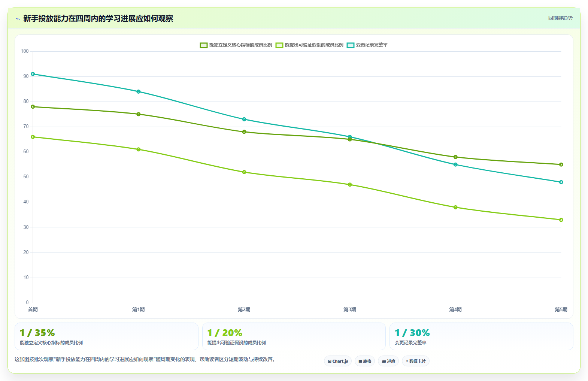Click the 变更记录完整率 data point at 第5期
588x381 pixels.
pos(561,182)
